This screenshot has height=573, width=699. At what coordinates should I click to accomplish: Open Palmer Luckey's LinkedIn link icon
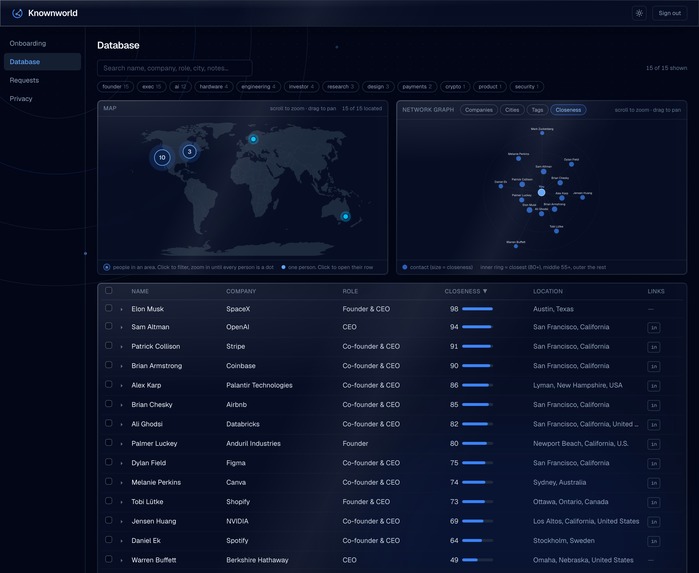pos(654,444)
